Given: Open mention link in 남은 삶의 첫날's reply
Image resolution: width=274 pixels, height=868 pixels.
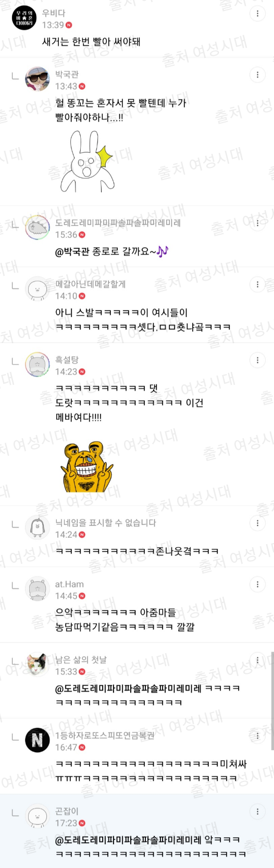Looking at the screenshot, I should [128, 689].
